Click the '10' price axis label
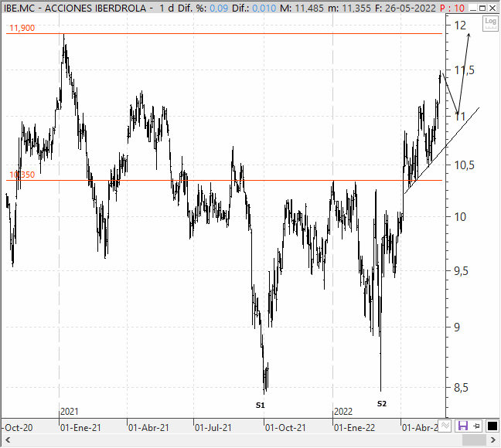 click(460, 217)
